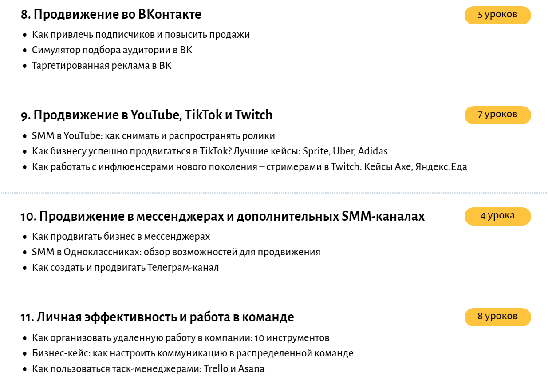
Task: Expand 'Личная эффективность и работа в команде' heading
Action: [157, 317]
